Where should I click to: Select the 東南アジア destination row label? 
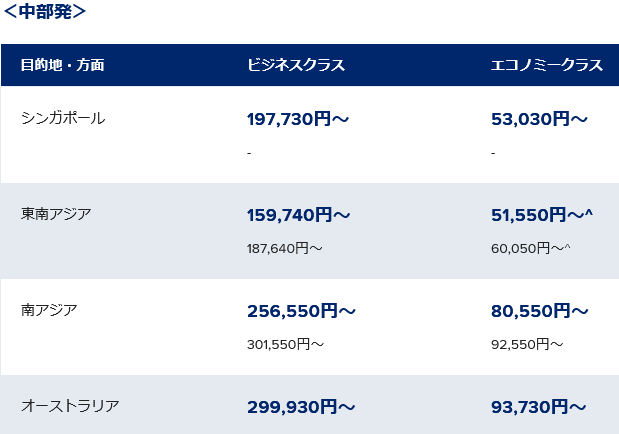[56, 213]
